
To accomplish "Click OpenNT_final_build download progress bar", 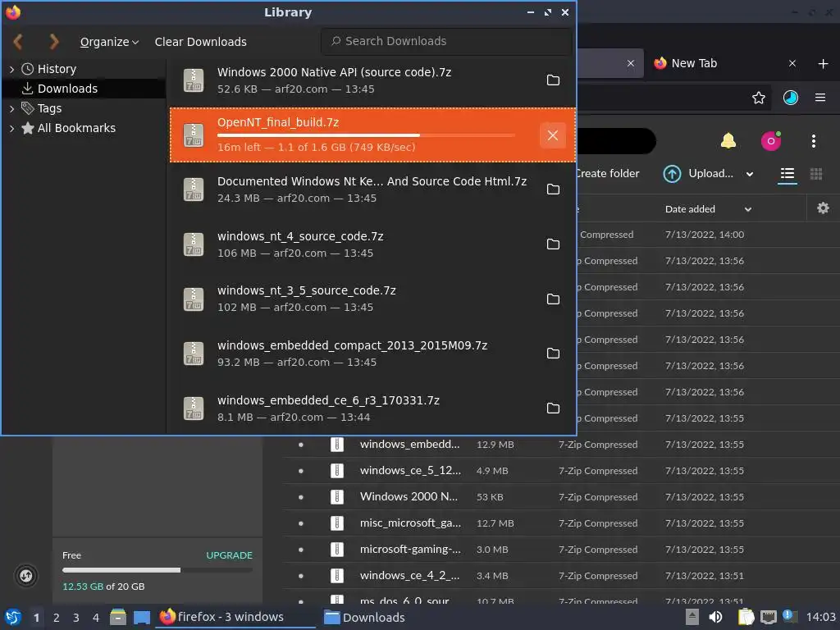I will (366, 135).
